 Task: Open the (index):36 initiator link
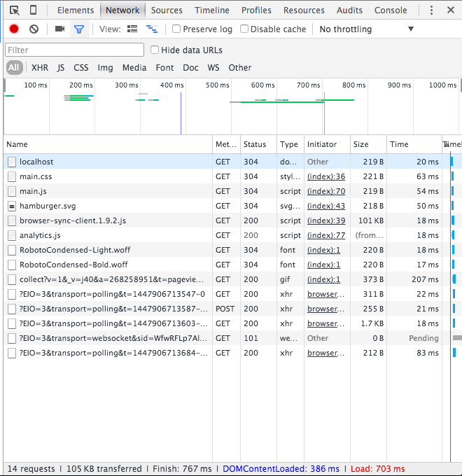326,176
